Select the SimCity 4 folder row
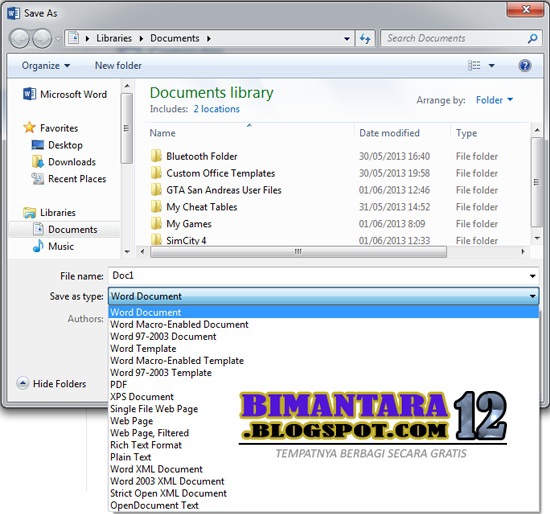This screenshot has width=550, height=514. 338,240
